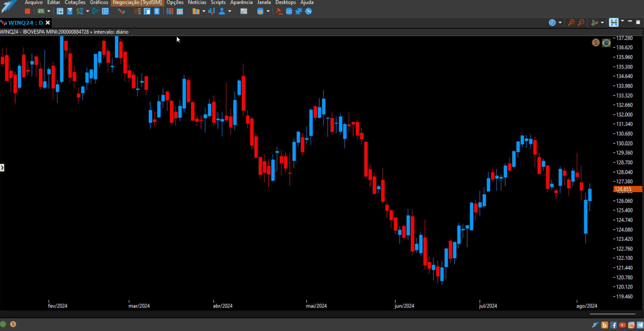Click the blue compass clock toolbar icon

pyautogui.click(x=308, y=11)
